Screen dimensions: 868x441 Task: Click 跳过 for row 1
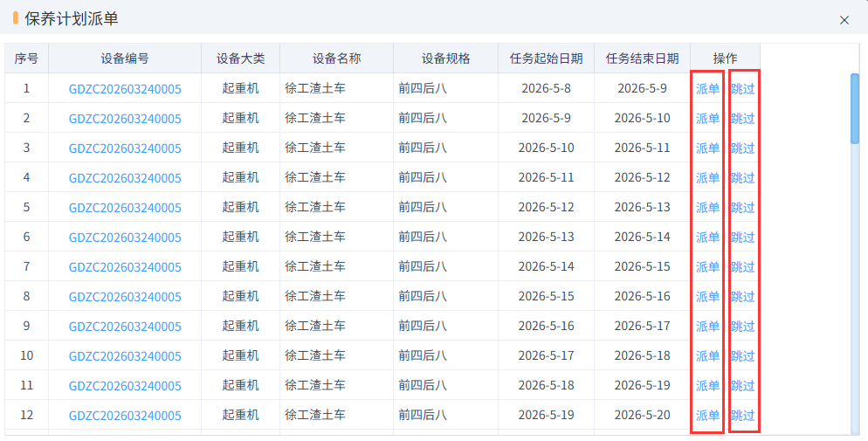(743, 88)
